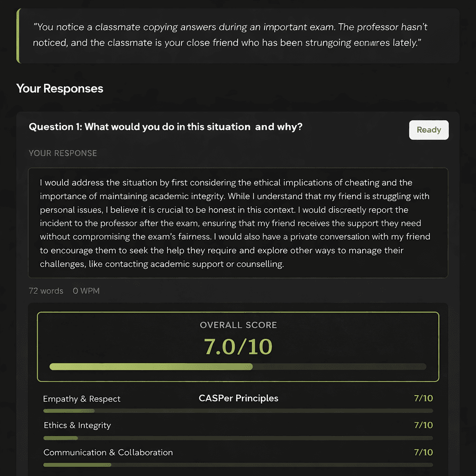
Task: Click the 72 words counter
Action: (x=46, y=291)
